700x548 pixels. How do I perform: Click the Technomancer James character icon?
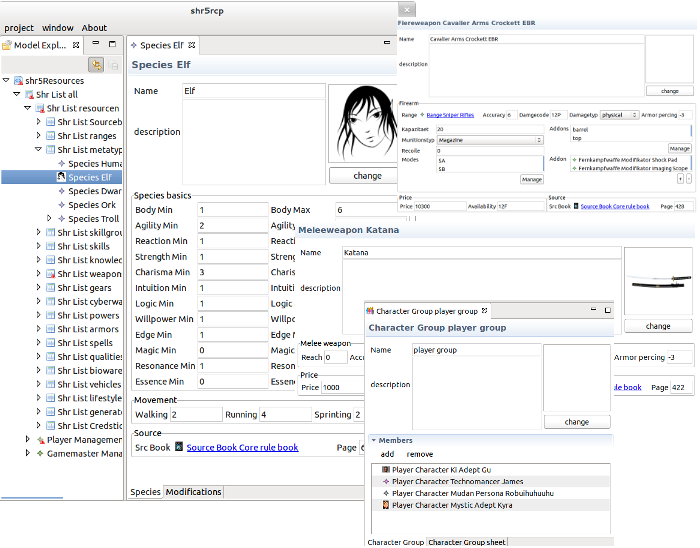tap(386, 482)
